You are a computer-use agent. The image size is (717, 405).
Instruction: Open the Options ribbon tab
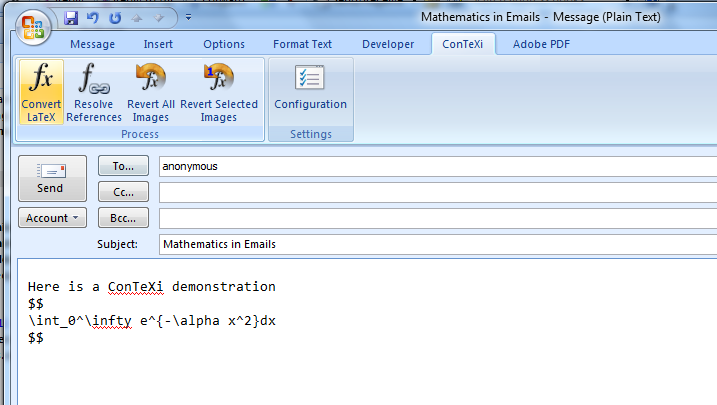click(224, 44)
